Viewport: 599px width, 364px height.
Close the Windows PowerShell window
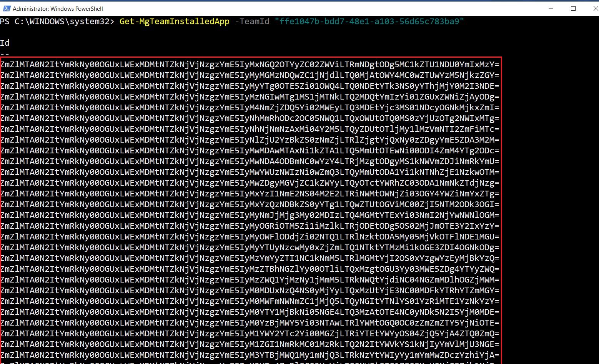point(594,8)
